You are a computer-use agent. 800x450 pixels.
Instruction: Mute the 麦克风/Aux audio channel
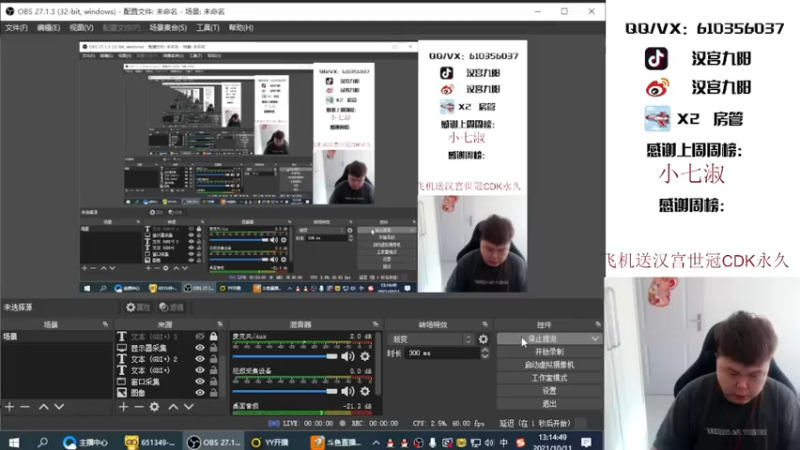tap(348, 356)
